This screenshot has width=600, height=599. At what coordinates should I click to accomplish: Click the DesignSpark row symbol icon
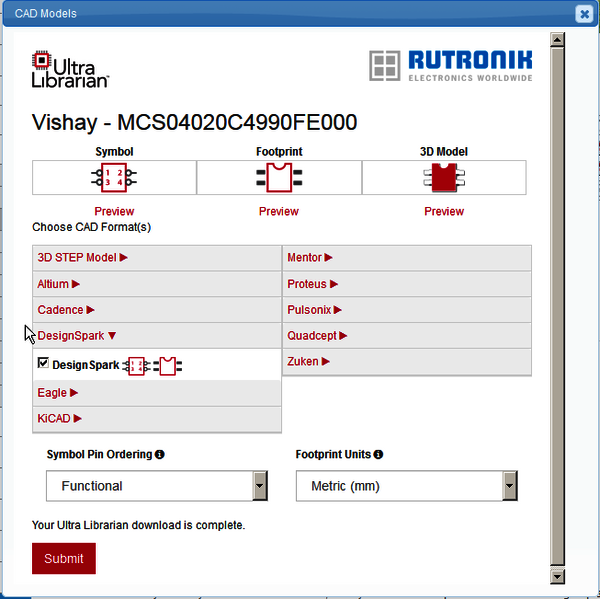136,366
